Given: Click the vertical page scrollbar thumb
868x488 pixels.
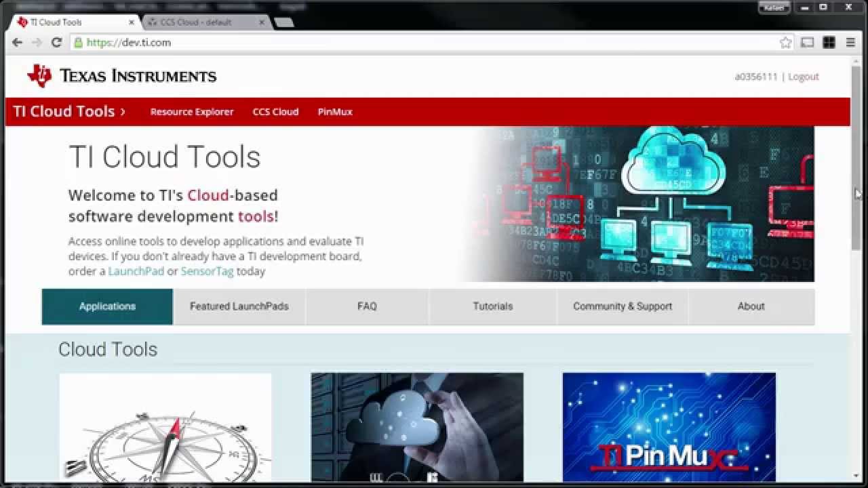Looking at the screenshot, I should point(856,159).
